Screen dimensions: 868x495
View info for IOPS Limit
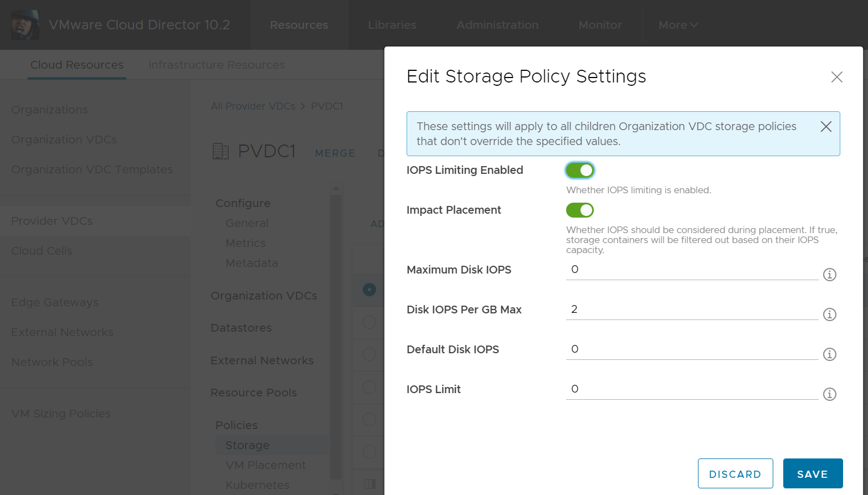[829, 394]
